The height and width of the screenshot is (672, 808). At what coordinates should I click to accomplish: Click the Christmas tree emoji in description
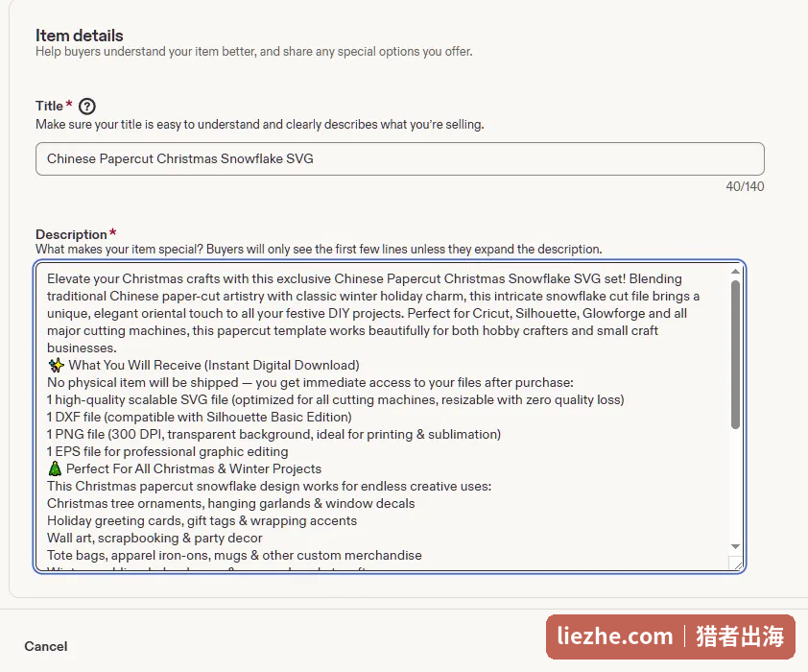pyautogui.click(x=55, y=468)
